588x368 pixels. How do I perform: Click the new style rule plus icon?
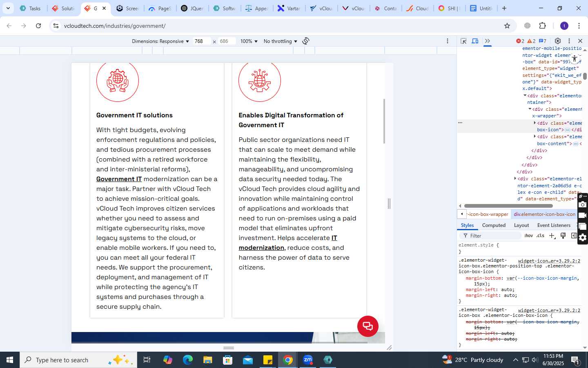[x=552, y=236]
